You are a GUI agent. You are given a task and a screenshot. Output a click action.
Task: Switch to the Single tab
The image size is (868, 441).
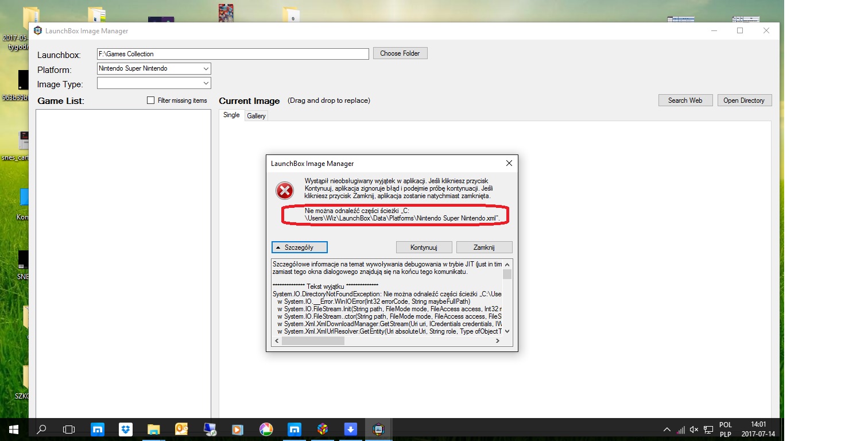pyautogui.click(x=231, y=115)
